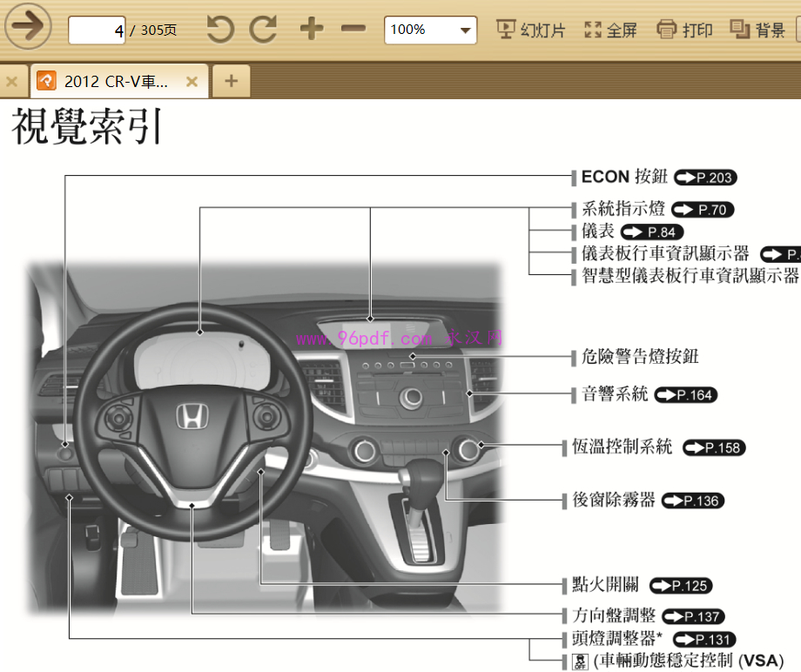Click the page number input field
Viewport: 801px width, 672px height.
(96, 29)
